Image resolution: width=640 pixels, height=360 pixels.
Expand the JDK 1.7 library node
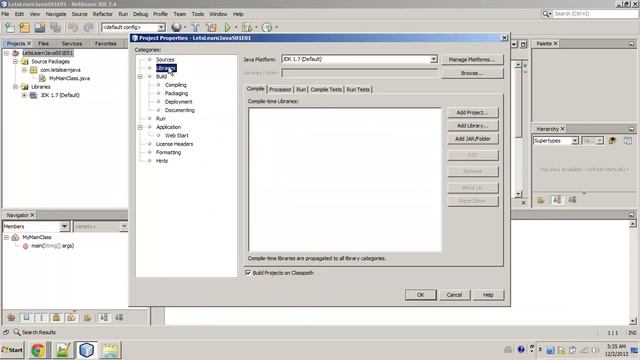(x=24, y=95)
